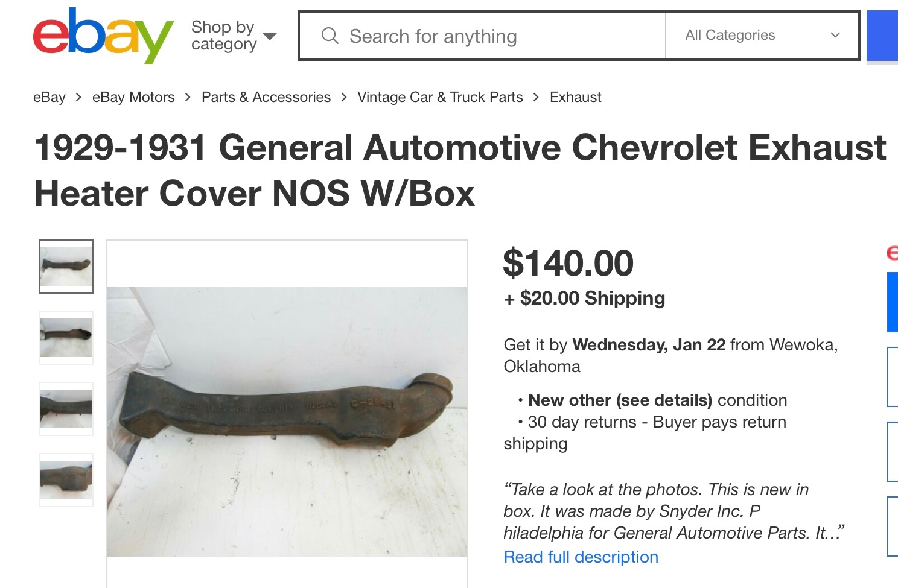Click the chevron before Exhaust breadcrumb
This screenshot has width=898, height=588.
click(x=537, y=97)
